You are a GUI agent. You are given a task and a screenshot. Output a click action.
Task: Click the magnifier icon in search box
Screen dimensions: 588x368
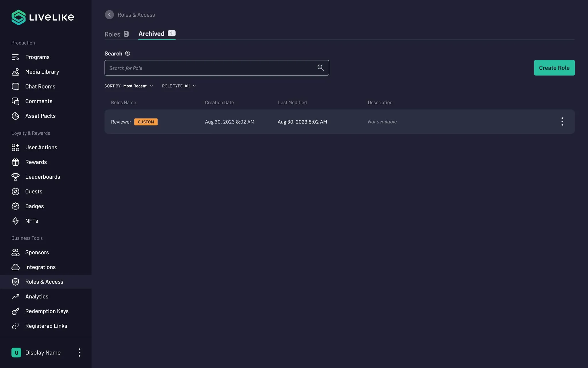coord(320,68)
